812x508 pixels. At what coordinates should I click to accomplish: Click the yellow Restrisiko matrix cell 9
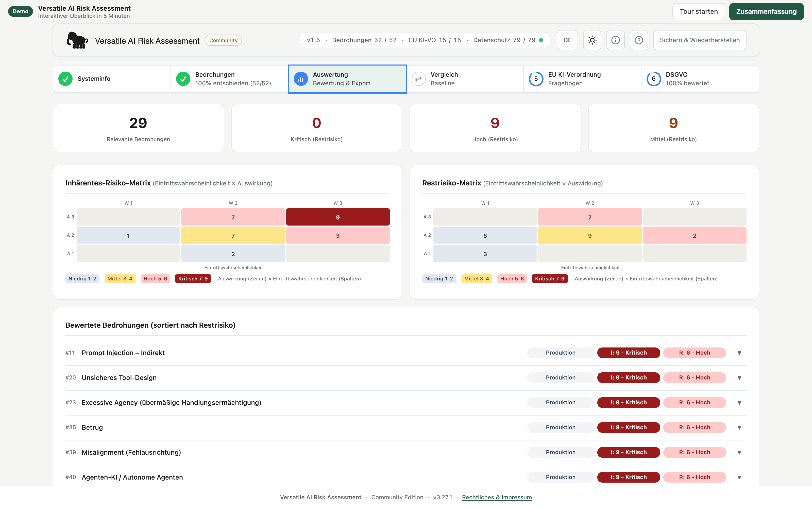(x=589, y=235)
